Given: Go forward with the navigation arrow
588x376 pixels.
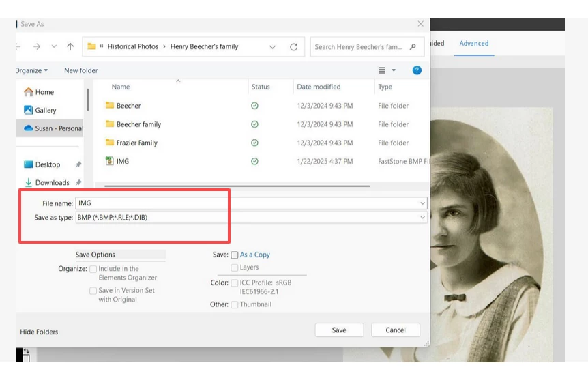Looking at the screenshot, I should tap(36, 46).
